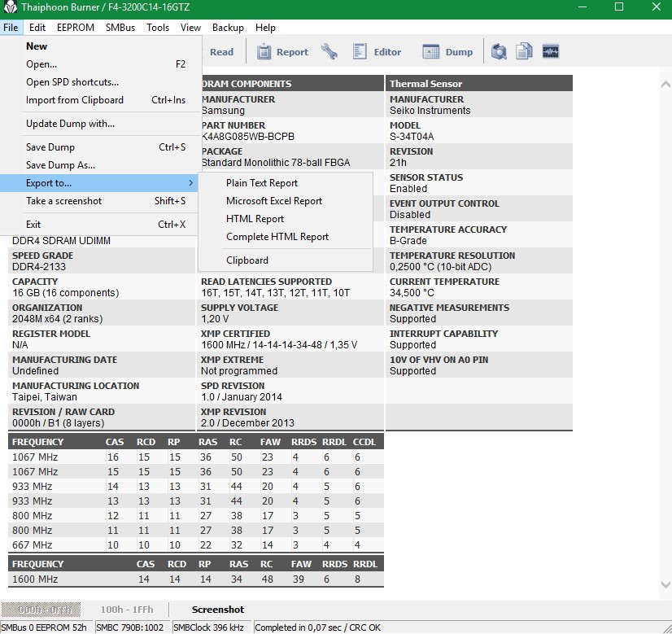Export report to Clipboard
Viewport: 672px width, 634px height.
(x=286, y=260)
